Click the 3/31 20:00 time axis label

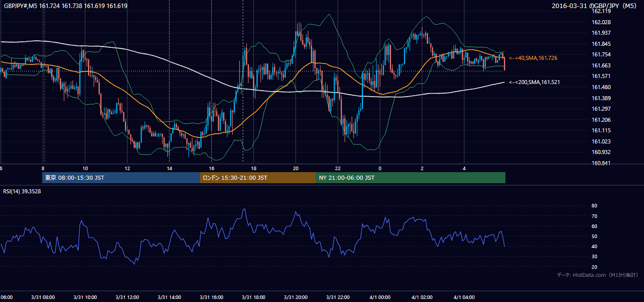[x=295, y=297]
